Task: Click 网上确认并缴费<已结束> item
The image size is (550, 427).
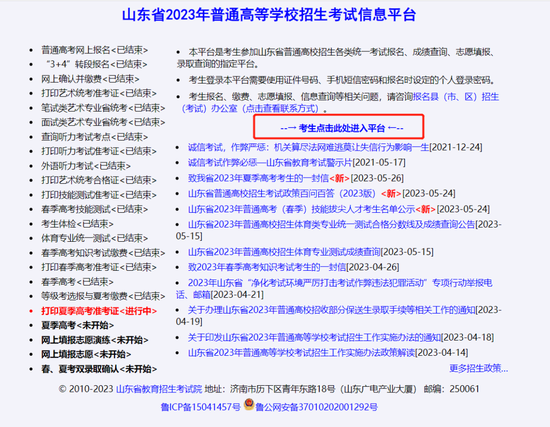Action: [x=90, y=79]
